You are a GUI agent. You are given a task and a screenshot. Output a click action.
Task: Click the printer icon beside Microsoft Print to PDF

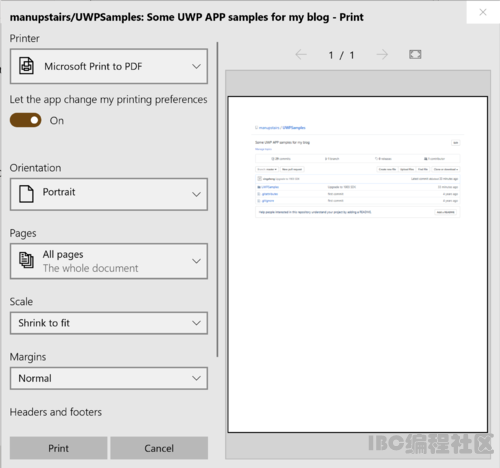(x=26, y=66)
